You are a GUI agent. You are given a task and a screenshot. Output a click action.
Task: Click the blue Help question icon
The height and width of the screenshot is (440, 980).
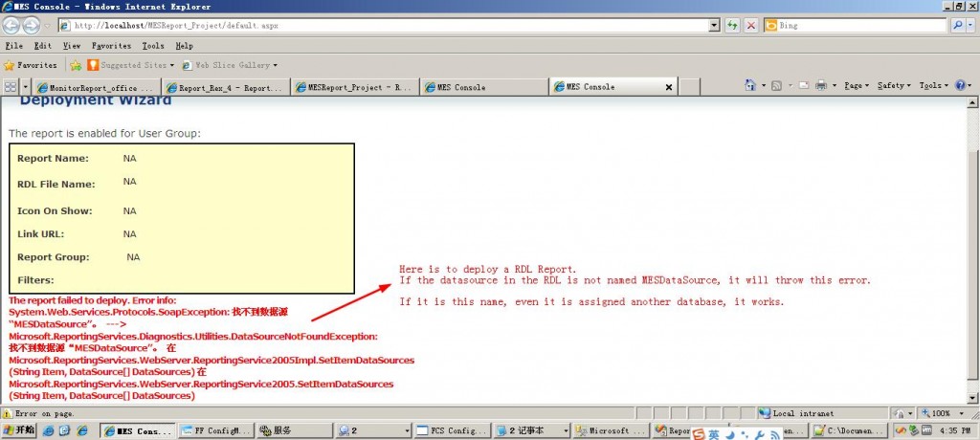(x=961, y=86)
